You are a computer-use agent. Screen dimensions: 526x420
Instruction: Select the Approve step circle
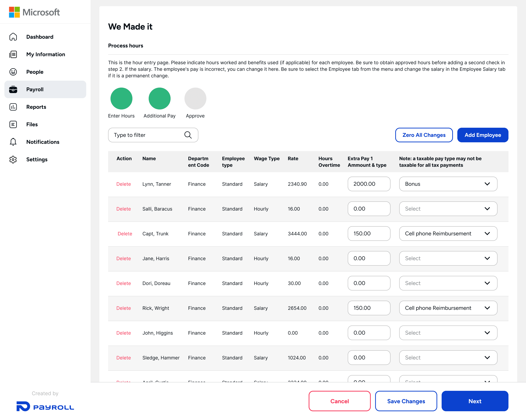[x=195, y=99]
